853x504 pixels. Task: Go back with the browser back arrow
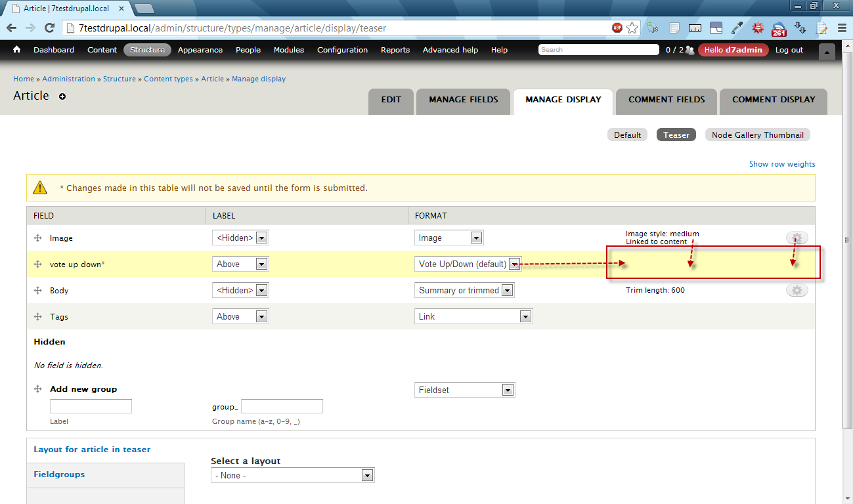pyautogui.click(x=12, y=28)
